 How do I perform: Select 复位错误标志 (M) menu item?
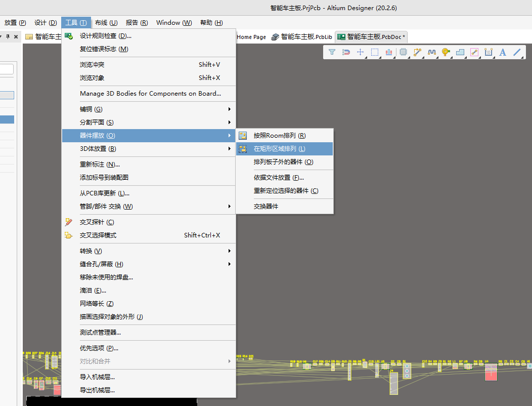point(149,49)
